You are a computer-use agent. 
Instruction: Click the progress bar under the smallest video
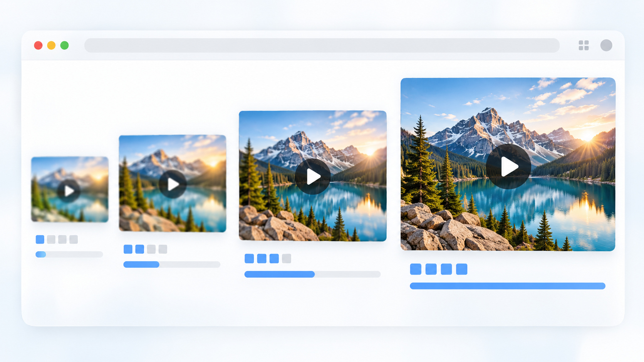point(69,254)
